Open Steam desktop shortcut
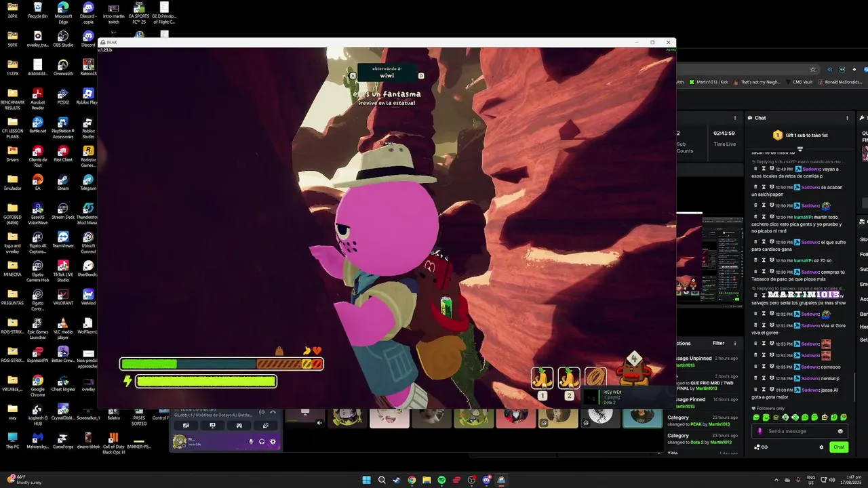This screenshot has width=868, height=488. 63,182
